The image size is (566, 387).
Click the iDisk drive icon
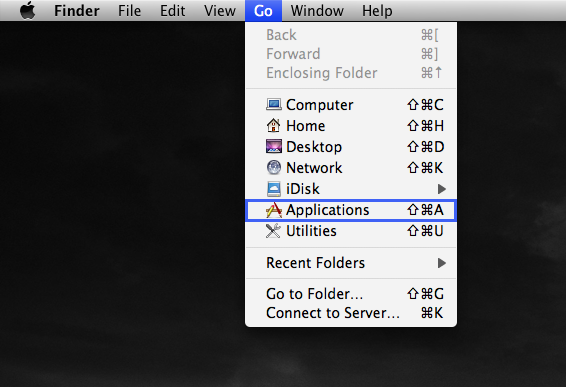(274, 189)
